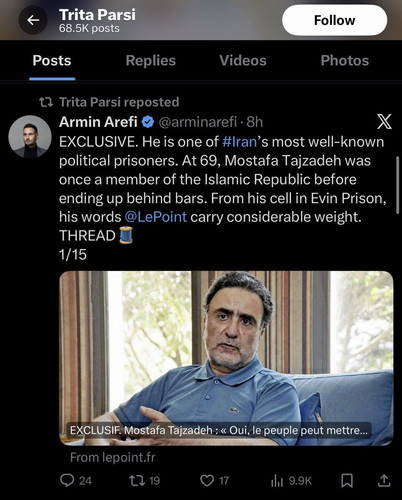Switch to the Replies tab

tap(151, 61)
